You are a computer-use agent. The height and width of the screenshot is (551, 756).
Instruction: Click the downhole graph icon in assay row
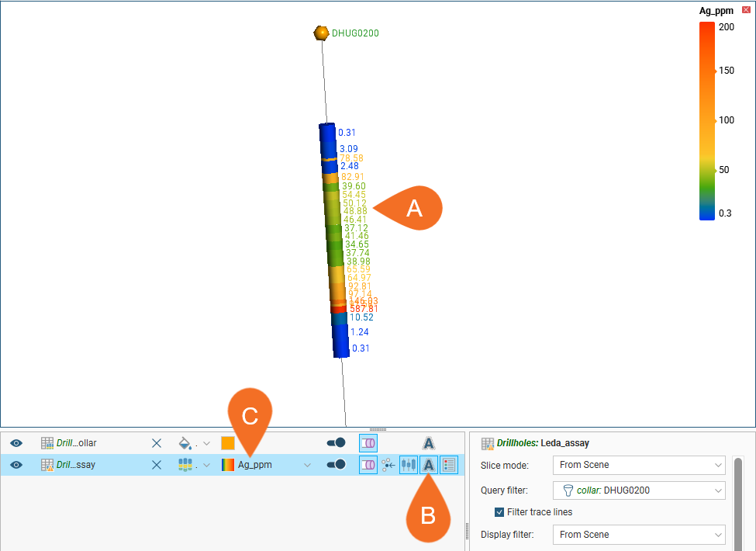coord(408,465)
